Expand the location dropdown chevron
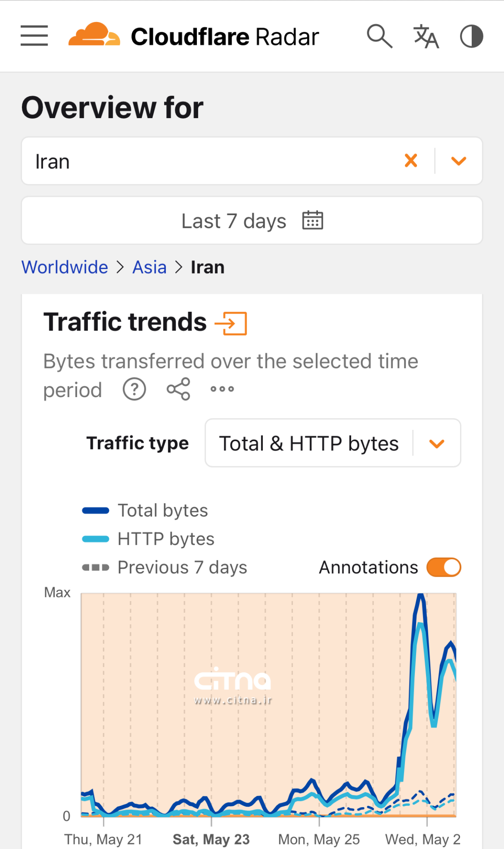The width and height of the screenshot is (504, 849). 459,161
